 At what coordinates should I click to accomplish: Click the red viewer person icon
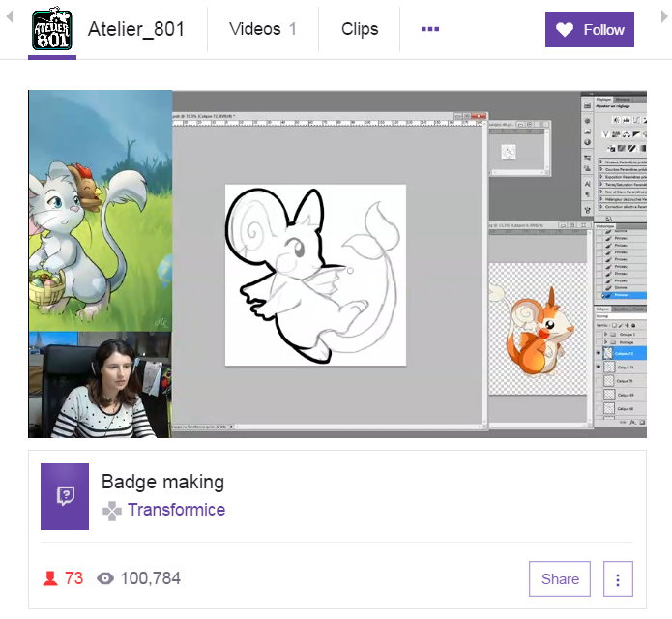point(50,578)
